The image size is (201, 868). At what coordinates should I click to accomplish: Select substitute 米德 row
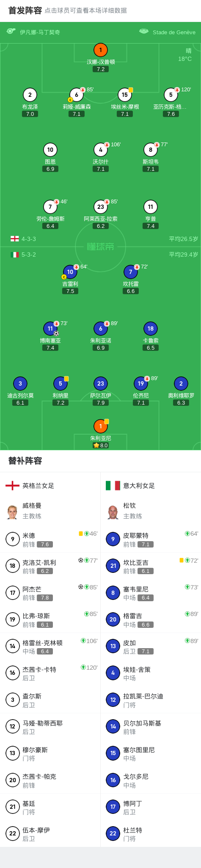pyautogui.click(x=50, y=539)
